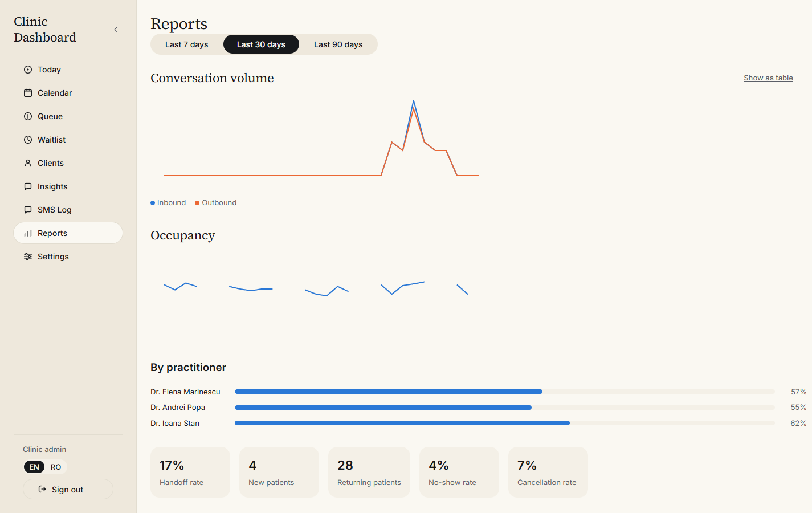Click the Returning patients stat card

pyautogui.click(x=369, y=472)
